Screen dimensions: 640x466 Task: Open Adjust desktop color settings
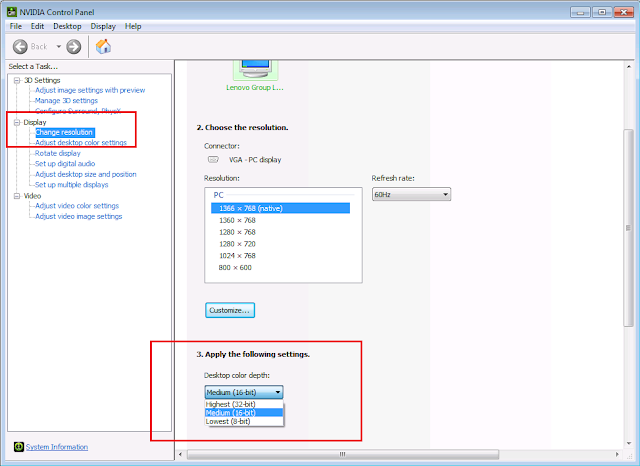point(81,143)
